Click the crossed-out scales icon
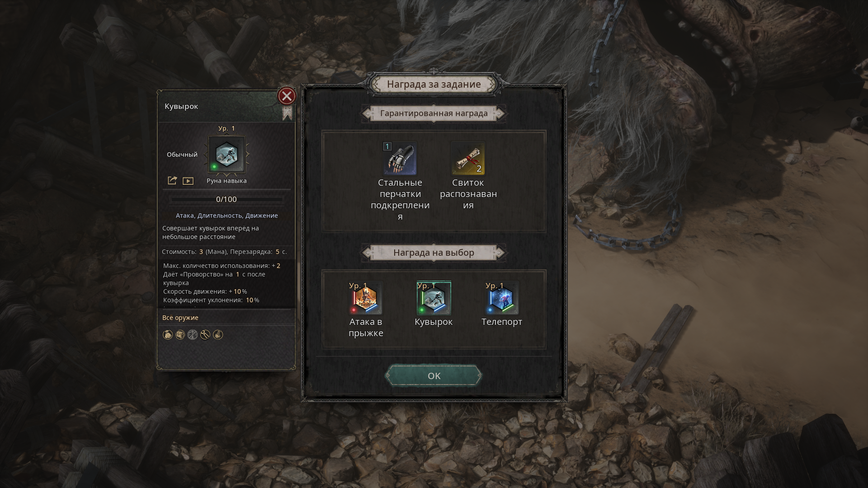The width and height of the screenshot is (868, 488). click(x=193, y=335)
